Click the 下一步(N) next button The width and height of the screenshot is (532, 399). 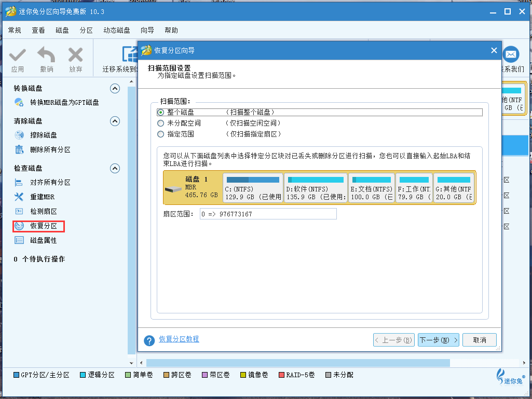(439, 340)
